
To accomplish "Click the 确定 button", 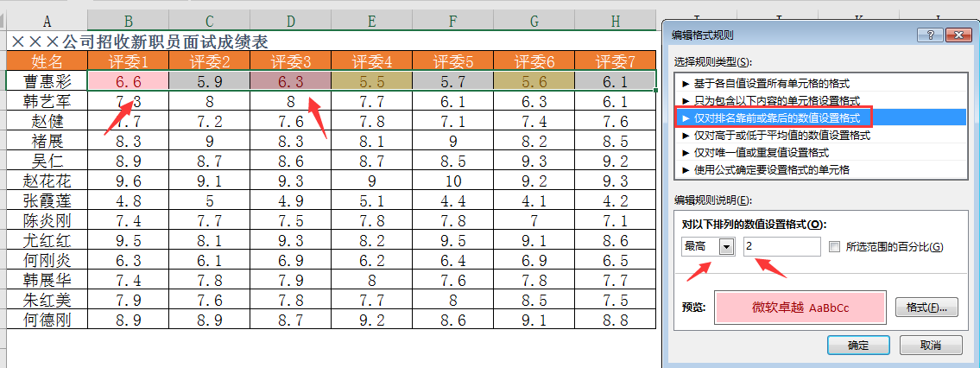I will pos(858,345).
